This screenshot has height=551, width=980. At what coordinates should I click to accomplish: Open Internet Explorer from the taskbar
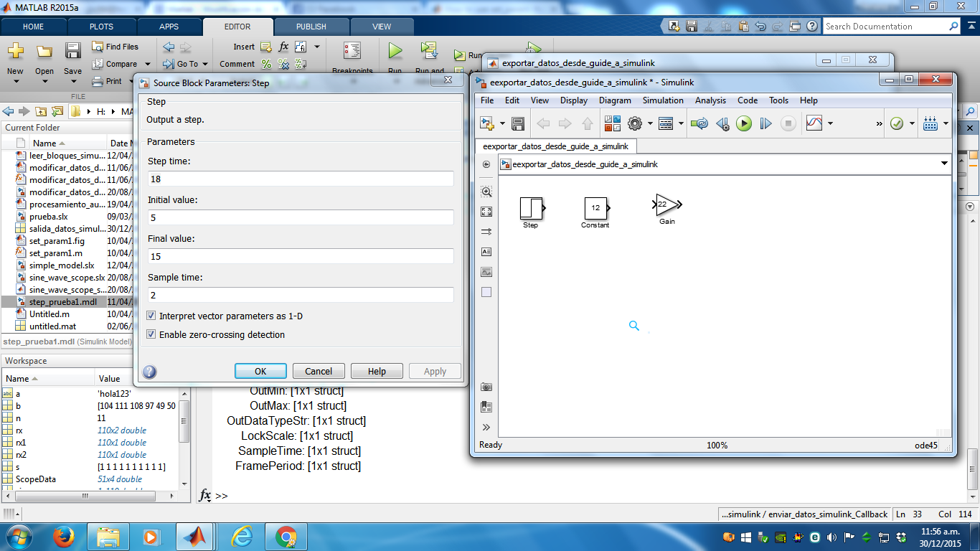(243, 536)
